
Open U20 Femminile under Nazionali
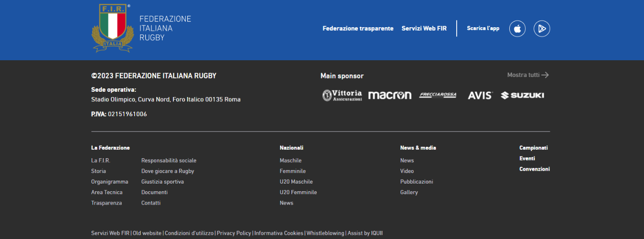pyautogui.click(x=298, y=192)
